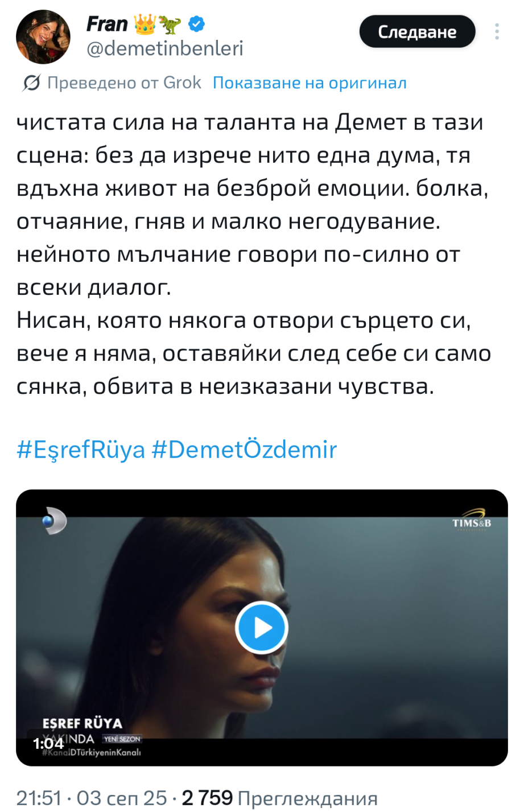Open Fran's profile picture
524x812 pixels.
point(43,36)
